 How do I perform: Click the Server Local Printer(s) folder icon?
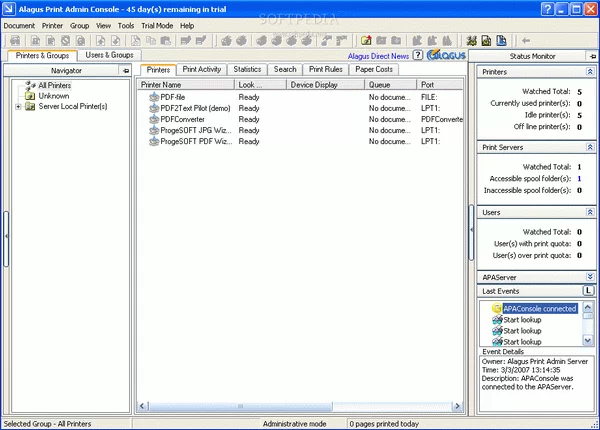pos(30,106)
